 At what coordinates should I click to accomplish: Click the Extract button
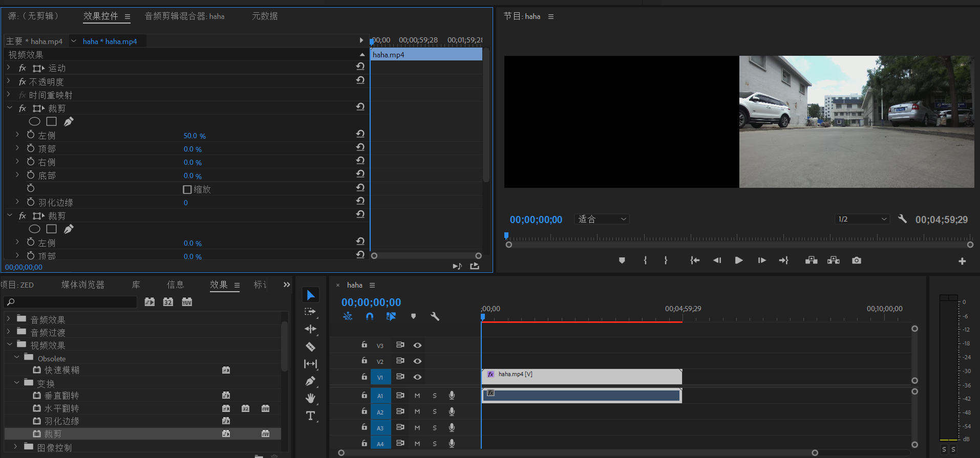(x=834, y=260)
